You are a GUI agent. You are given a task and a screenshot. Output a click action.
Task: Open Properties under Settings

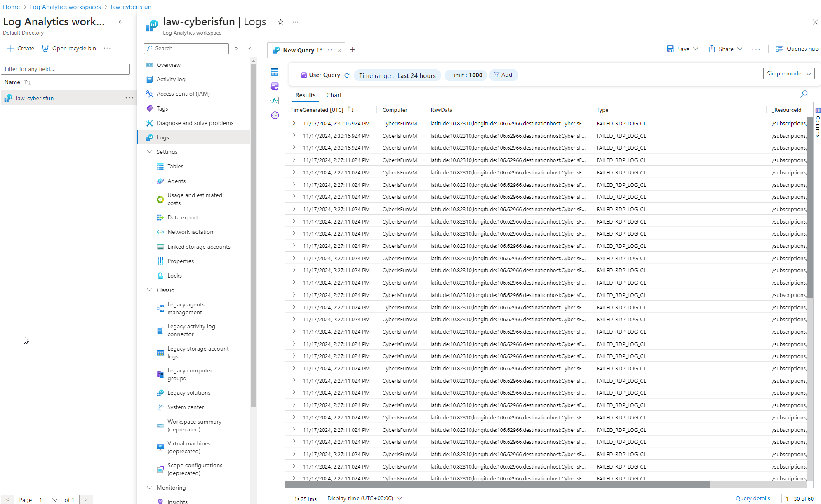click(x=180, y=261)
